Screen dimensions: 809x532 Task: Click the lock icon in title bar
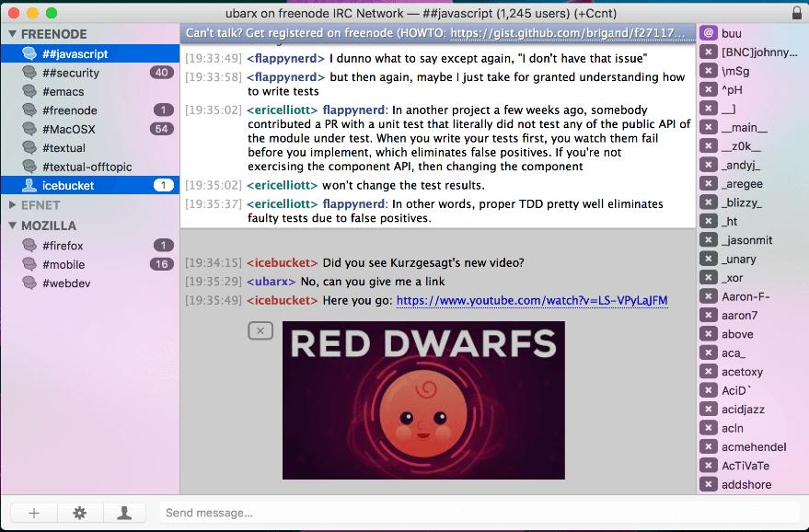pos(797,13)
